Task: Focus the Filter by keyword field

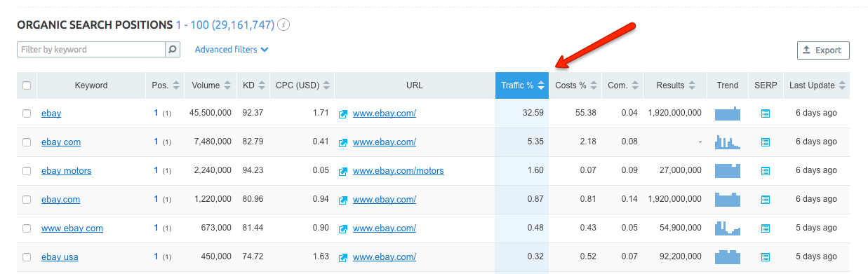Action: pyautogui.click(x=91, y=50)
